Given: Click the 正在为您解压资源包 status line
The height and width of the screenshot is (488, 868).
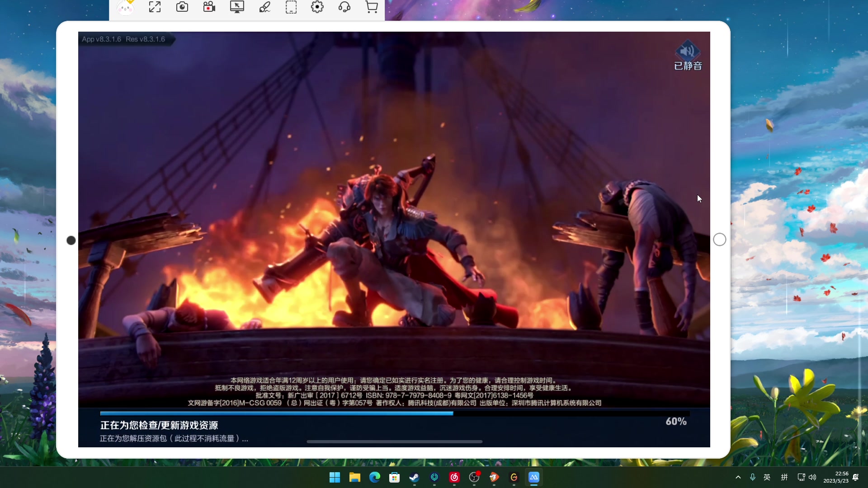Looking at the screenshot, I should tap(174, 438).
